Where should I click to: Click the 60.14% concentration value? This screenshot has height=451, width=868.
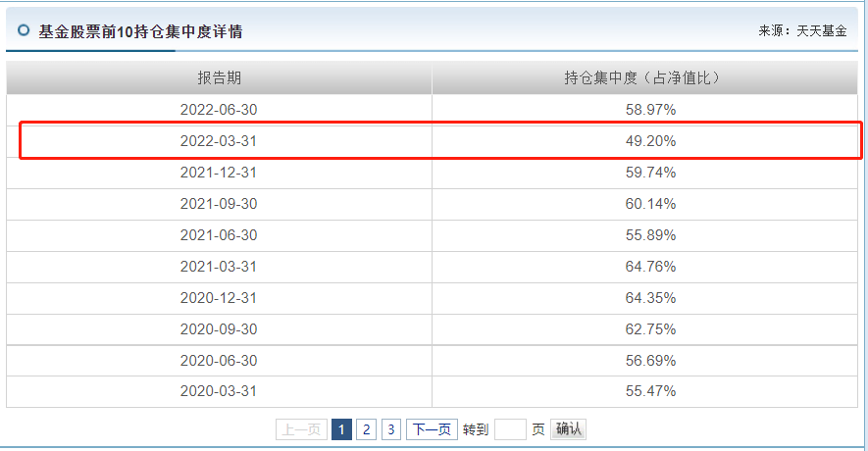click(650, 204)
